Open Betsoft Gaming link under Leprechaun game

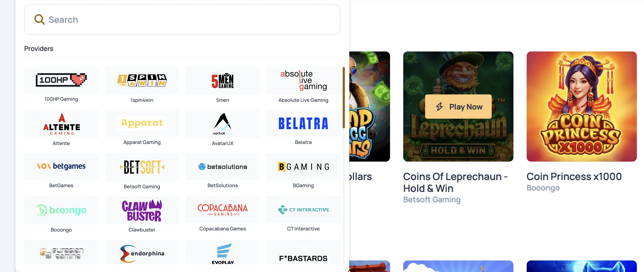[x=432, y=200]
